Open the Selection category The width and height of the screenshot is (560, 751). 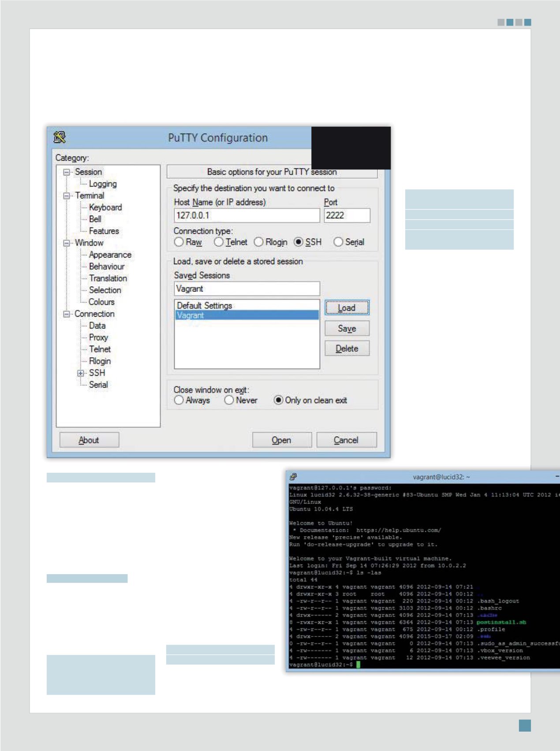(105, 290)
